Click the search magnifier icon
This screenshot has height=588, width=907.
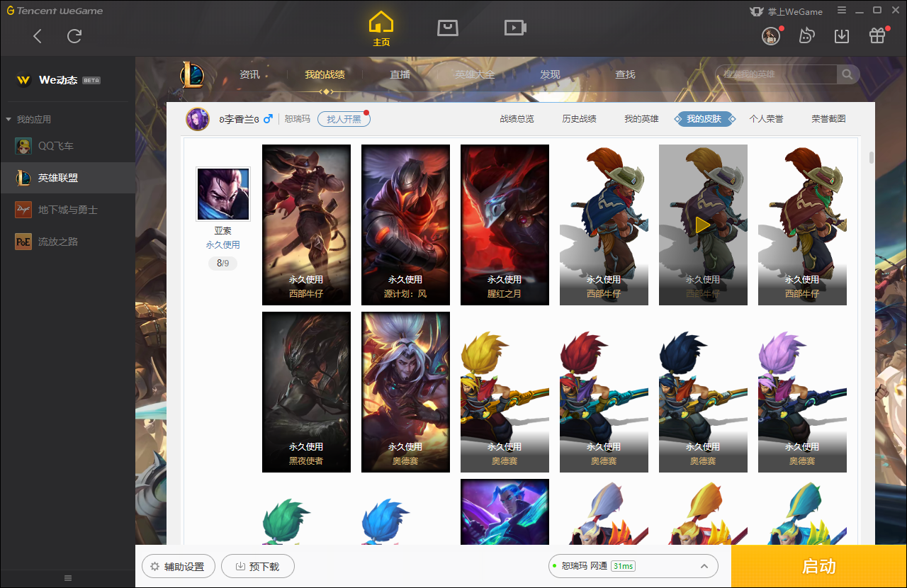point(847,74)
